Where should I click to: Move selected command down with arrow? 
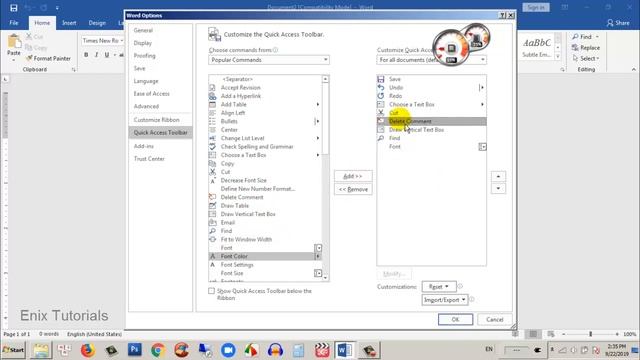coord(498,189)
